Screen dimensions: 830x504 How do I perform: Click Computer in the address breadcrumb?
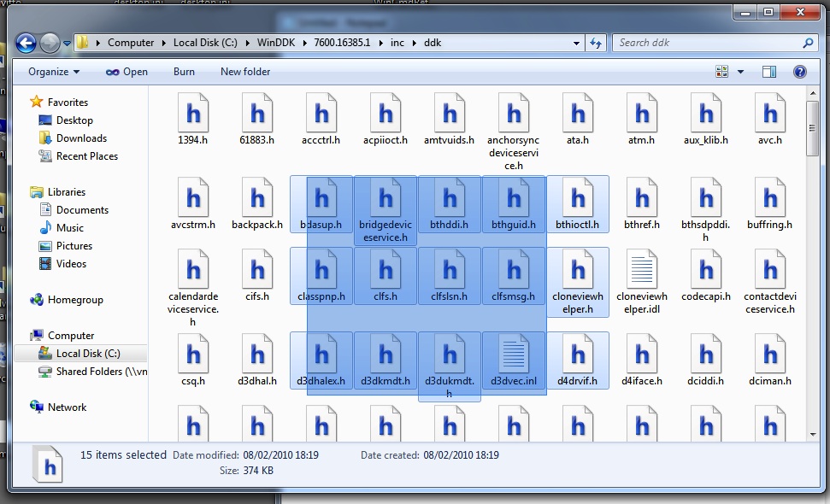(131, 43)
